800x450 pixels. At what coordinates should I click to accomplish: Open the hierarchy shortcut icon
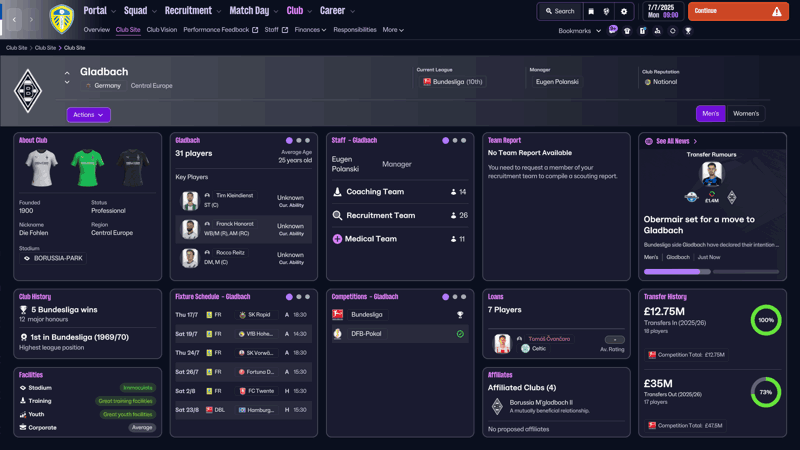(657, 31)
